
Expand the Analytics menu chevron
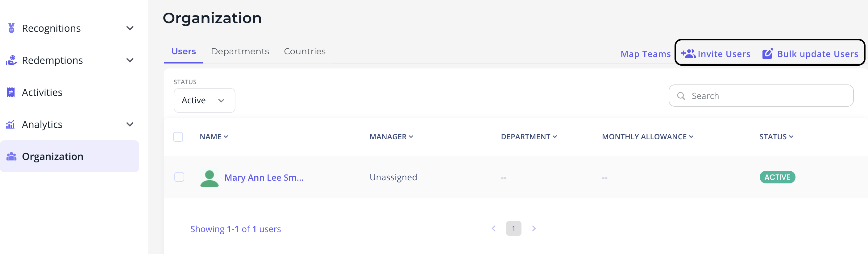(130, 125)
